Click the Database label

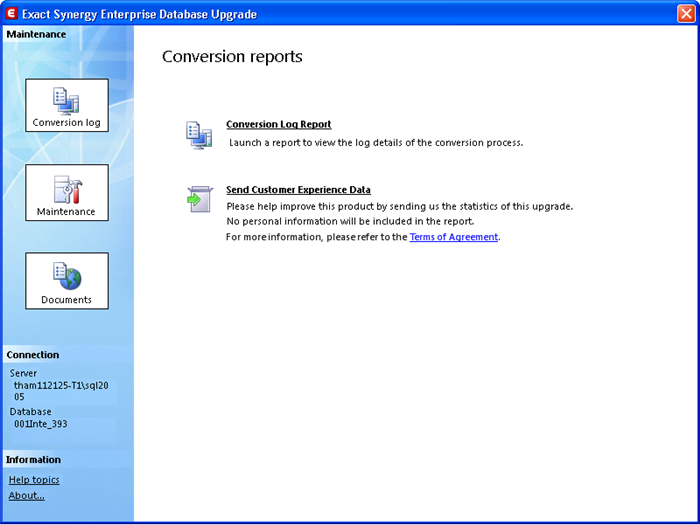[30, 412]
